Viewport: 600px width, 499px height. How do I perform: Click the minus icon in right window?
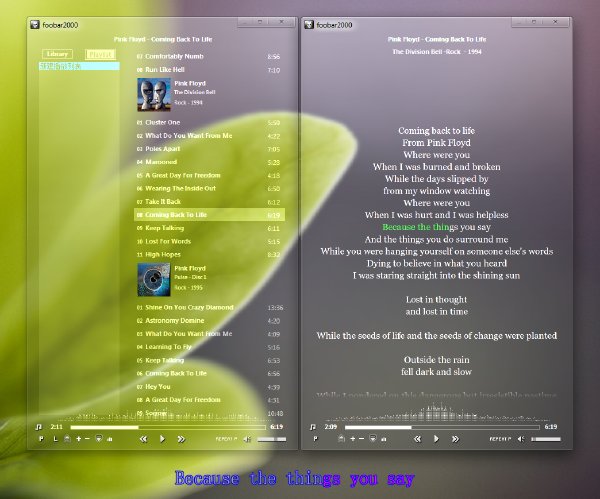362,439
